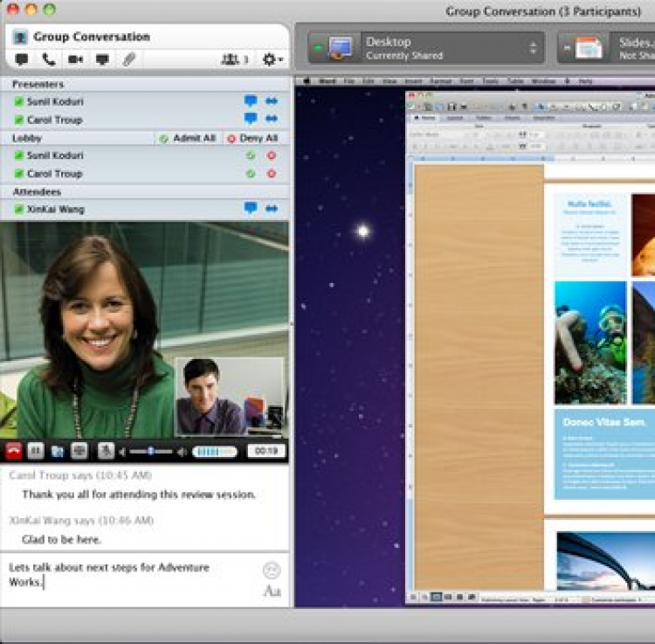Admit Sunil Koduri from the lobby
This screenshot has width=655, height=644.
[251, 156]
